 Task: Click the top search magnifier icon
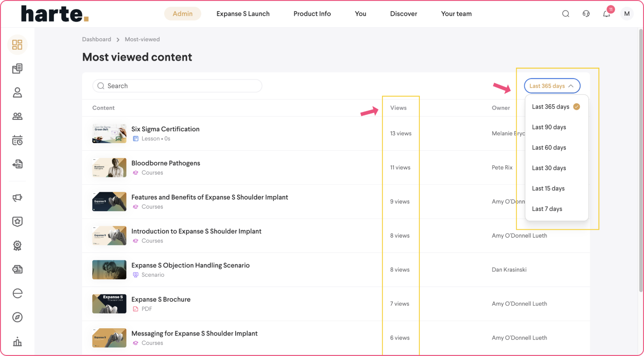pyautogui.click(x=566, y=14)
